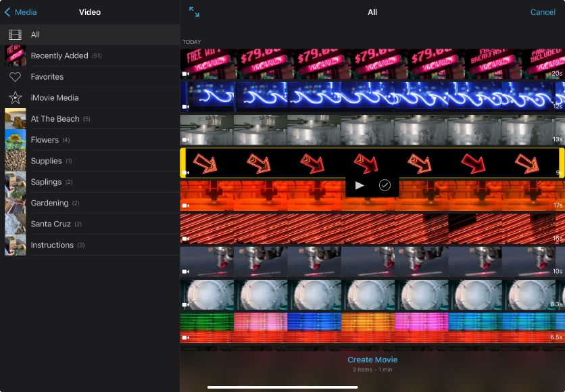The width and height of the screenshot is (565, 392).
Task: Click left yellow trim handle of selected clip
Action: 182,163
